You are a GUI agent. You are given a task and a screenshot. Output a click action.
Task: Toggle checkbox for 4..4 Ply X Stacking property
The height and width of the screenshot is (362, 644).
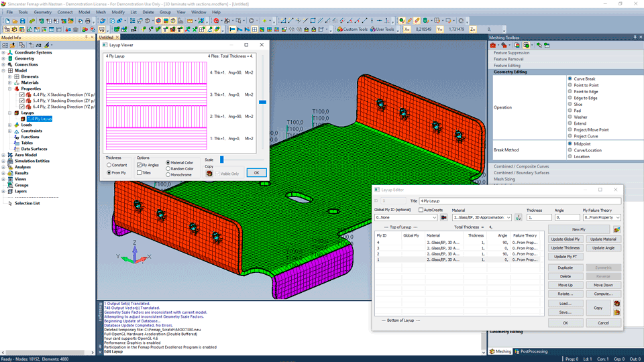click(x=22, y=95)
